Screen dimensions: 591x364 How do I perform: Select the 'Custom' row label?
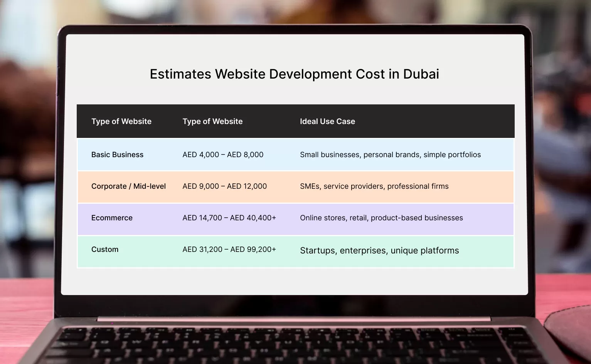pyautogui.click(x=105, y=249)
